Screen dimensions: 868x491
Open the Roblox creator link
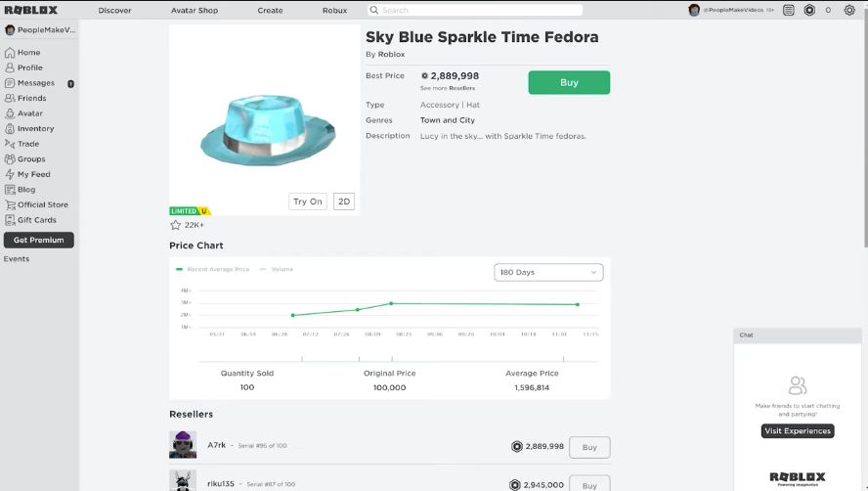pyautogui.click(x=391, y=55)
